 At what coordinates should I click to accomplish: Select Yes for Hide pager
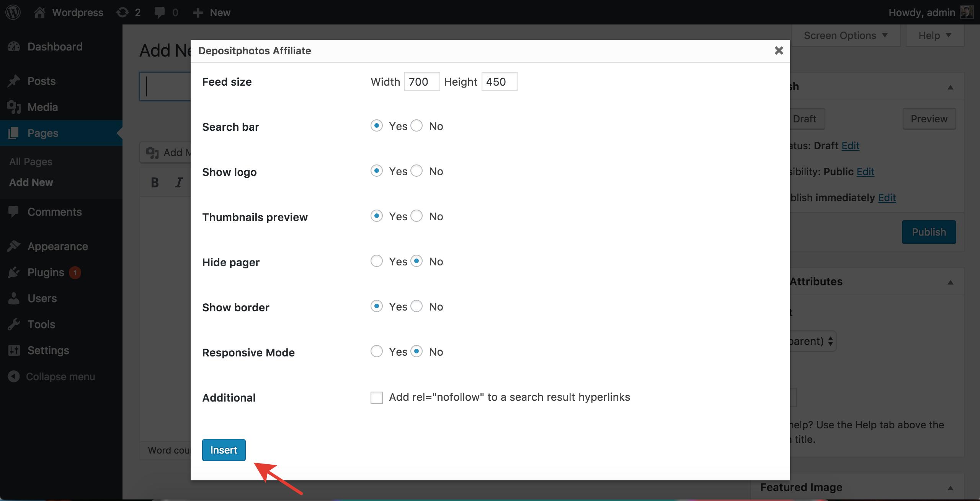(x=377, y=261)
